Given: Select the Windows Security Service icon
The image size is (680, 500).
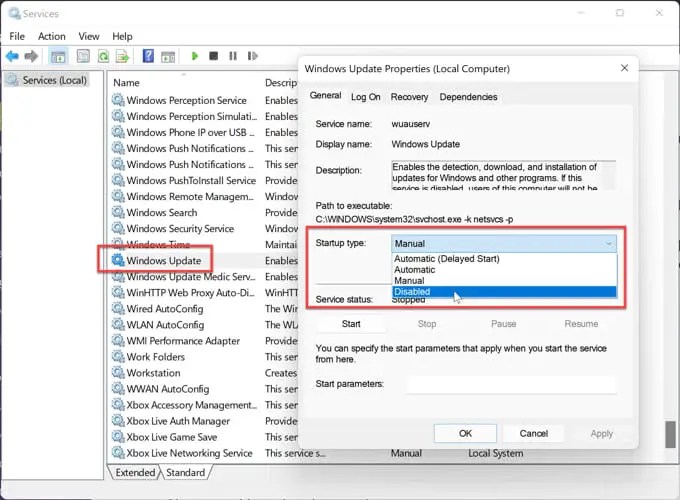Looking at the screenshot, I should (x=118, y=229).
